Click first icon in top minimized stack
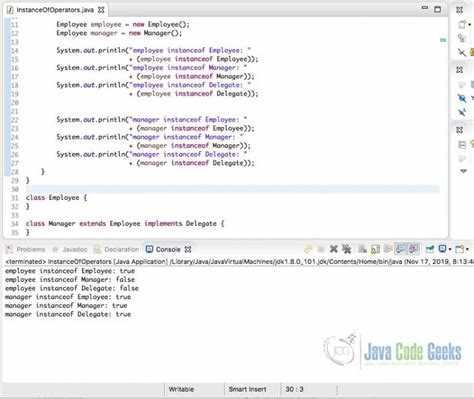The height and width of the screenshot is (399, 474). tap(462, 24)
